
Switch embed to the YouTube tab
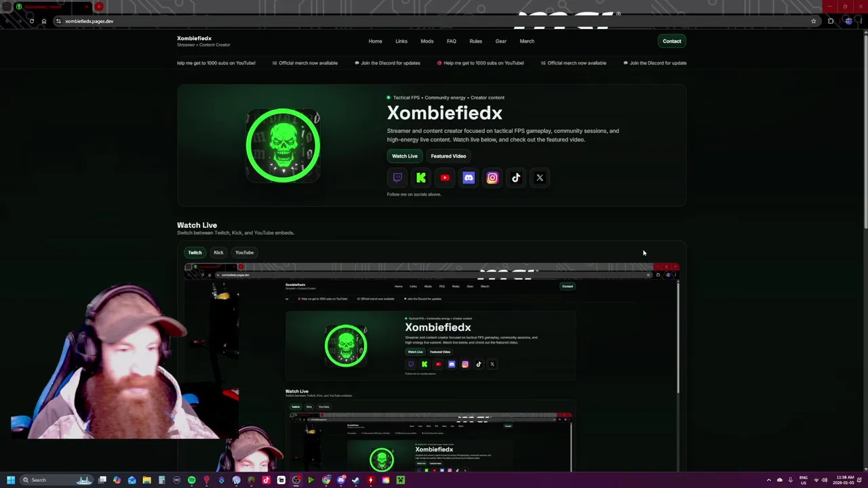coord(244,252)
